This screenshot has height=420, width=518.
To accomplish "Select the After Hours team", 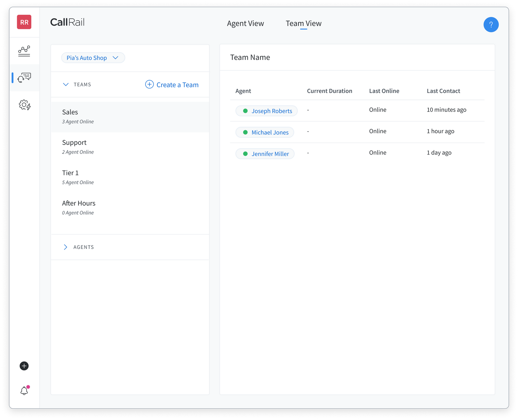I will [79, 207].
